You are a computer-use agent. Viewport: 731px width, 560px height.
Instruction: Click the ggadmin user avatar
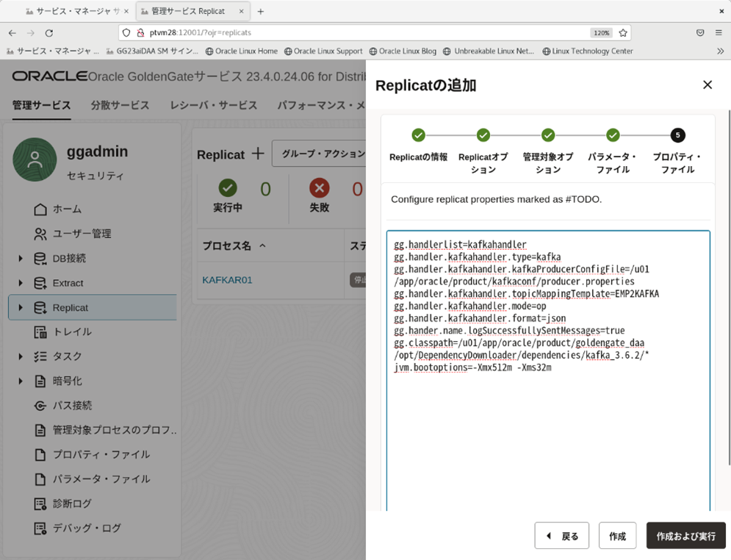(x=35, y=159)
